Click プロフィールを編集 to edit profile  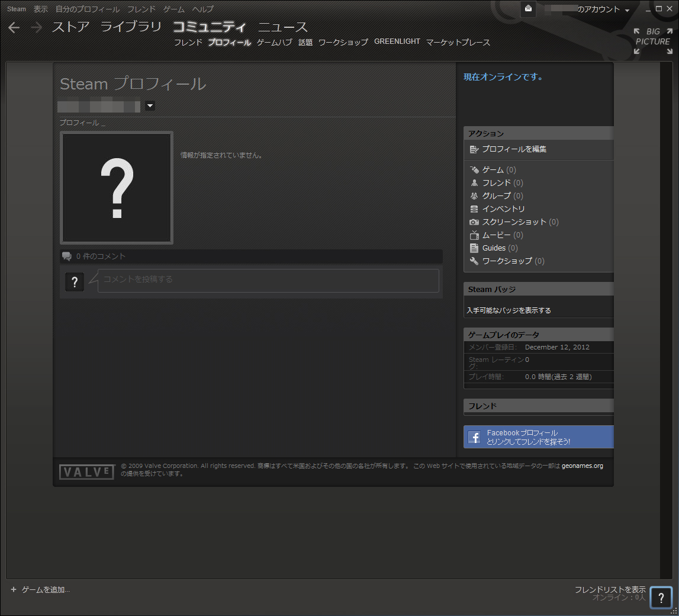pos(513,149)
